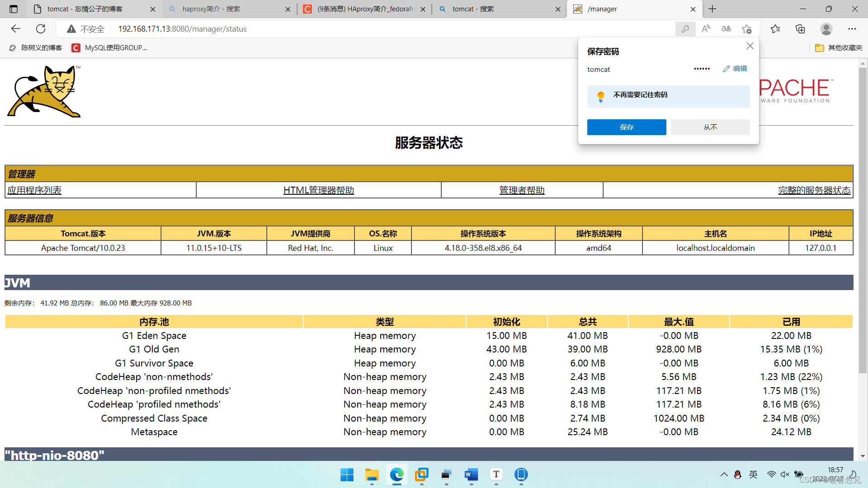Click the password key icon in address bar
Image resolution: width=868 pixels, height=488 pixels.
point(685,29)
